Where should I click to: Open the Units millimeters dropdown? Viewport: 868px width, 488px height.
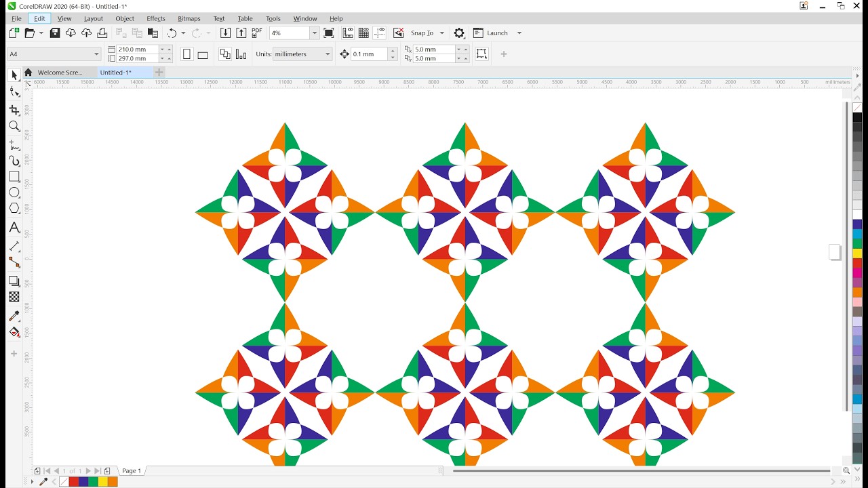coord(328,54)
